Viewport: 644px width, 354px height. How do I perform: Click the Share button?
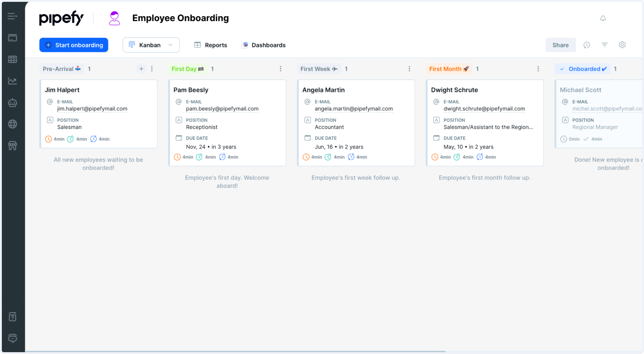pos(560,45)
